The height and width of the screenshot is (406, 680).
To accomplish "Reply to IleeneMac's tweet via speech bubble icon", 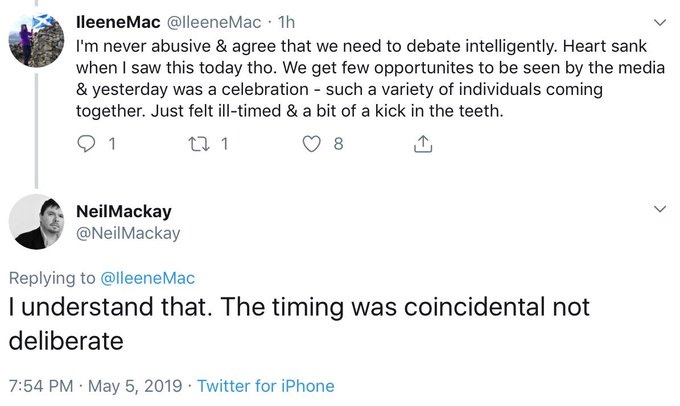I will [86, 144].
